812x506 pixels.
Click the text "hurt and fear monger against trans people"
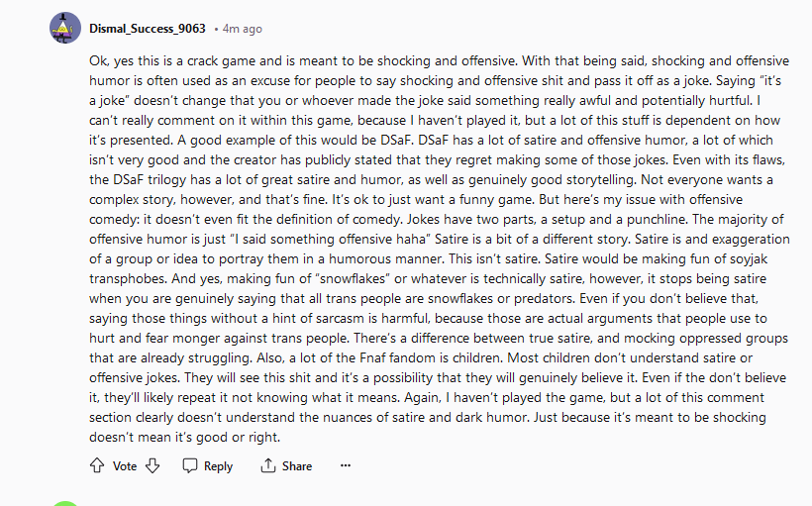pos(219,339)
